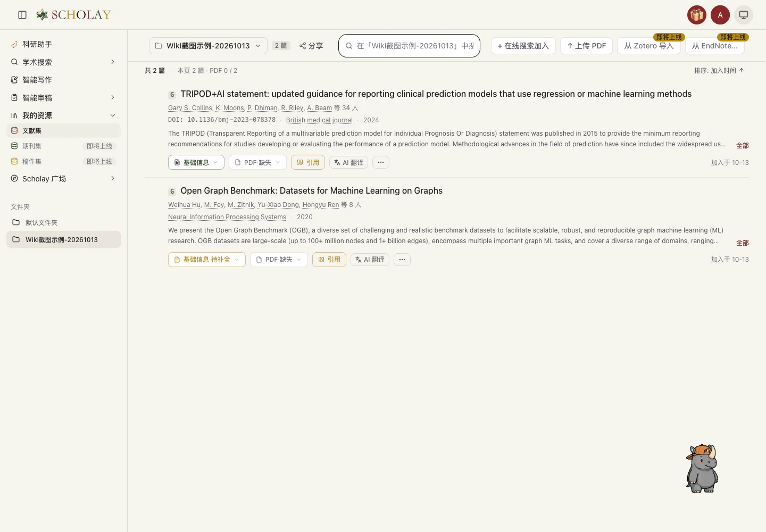
Task: Cite the TRIPOD+AI paper with 引用
Action: [x=308, y=162]
